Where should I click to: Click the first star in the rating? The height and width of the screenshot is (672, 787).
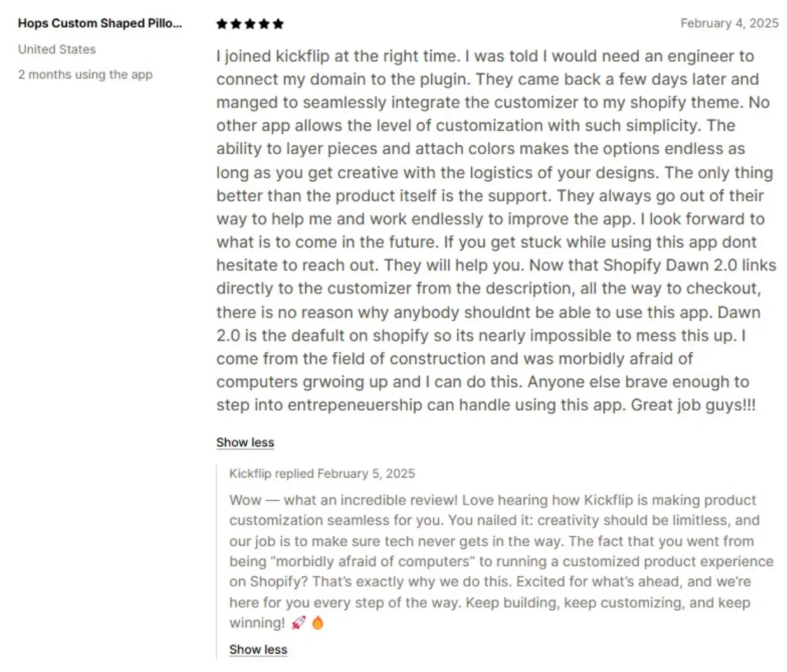(x=222, y=24)
